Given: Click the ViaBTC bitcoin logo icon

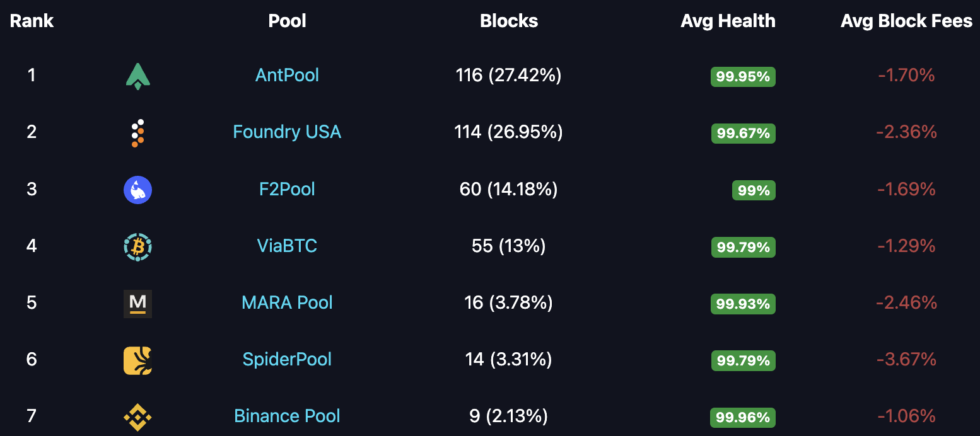Looking at the screenshot, I should pyautogui.click(x=137, y=246).
